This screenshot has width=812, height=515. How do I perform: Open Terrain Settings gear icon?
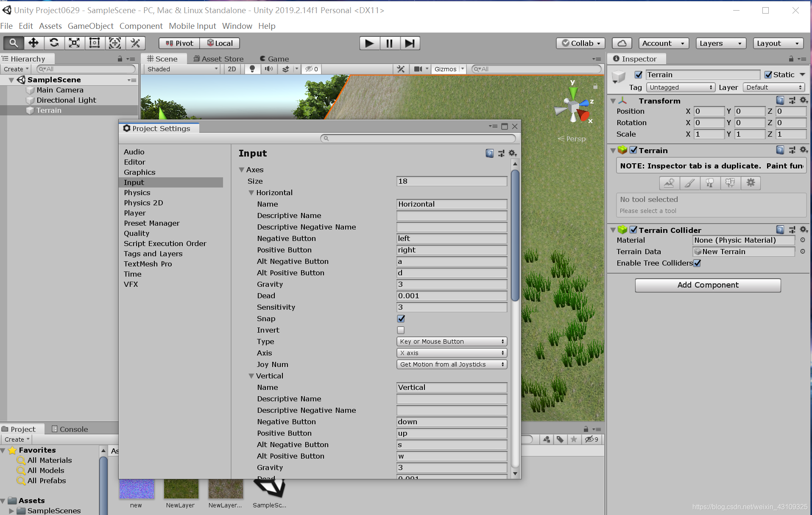click(751, 183)
